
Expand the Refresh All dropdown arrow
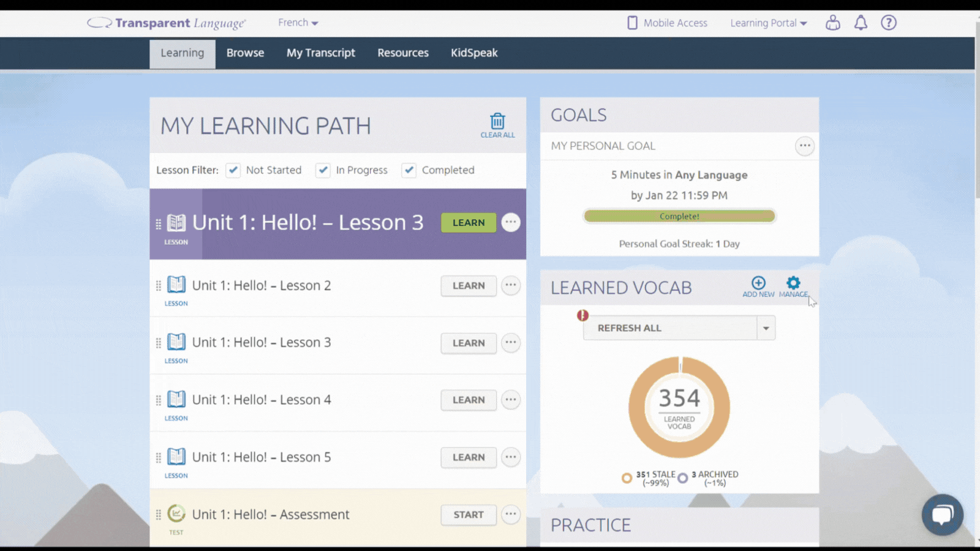[766, 328]
